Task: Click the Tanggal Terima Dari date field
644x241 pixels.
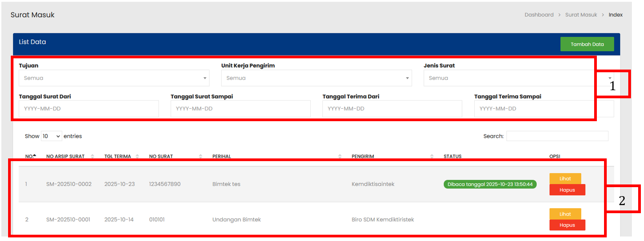Action: click(392, 109)
